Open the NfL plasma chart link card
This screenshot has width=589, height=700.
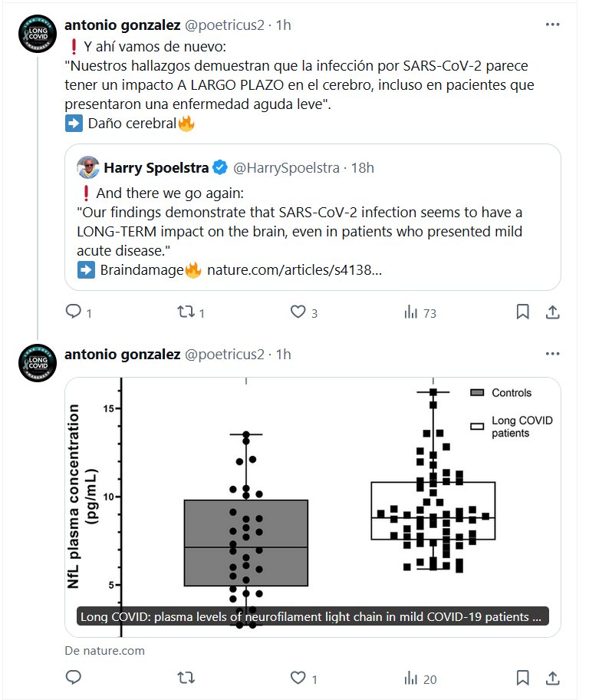313,507
